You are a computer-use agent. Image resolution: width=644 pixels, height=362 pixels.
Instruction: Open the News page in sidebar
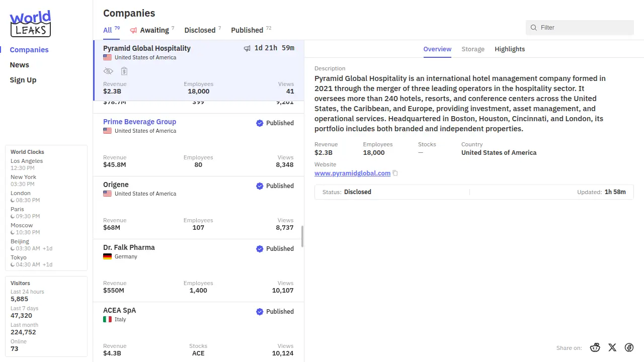point(20,65)
